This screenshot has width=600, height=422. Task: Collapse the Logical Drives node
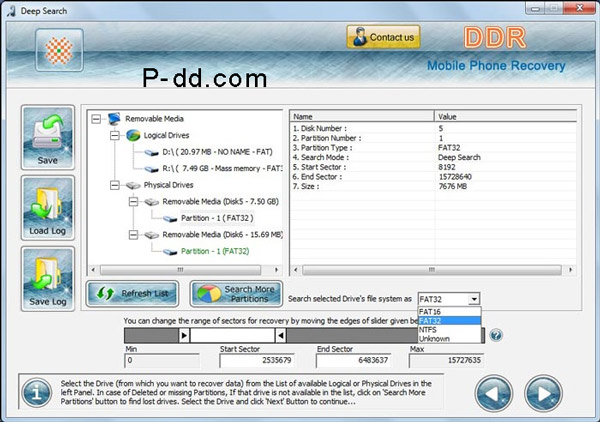(114, 135)
